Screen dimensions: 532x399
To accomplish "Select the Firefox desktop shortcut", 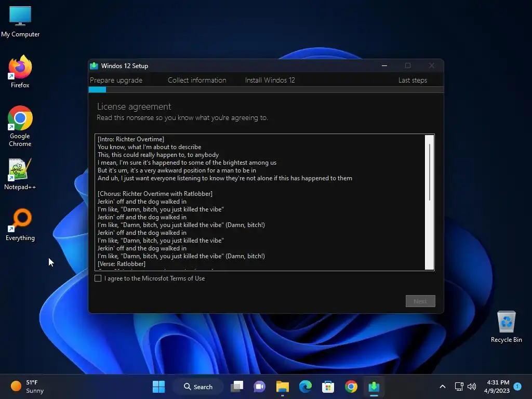I will pos(20,72).
